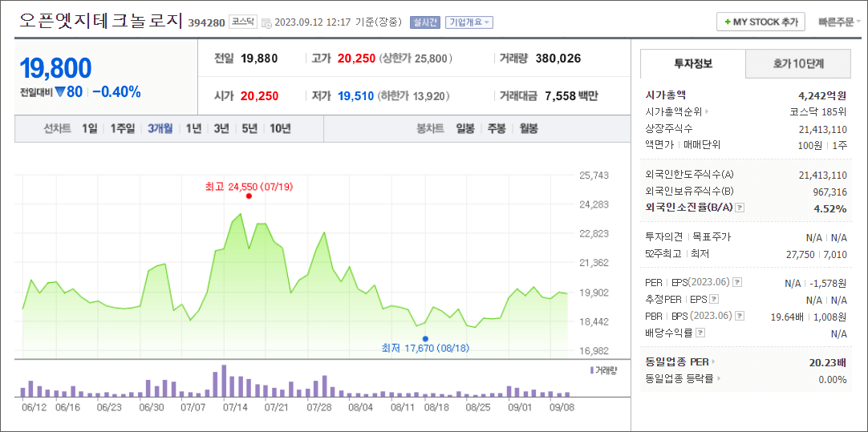The width and height of the screenshot is (868, 432).
Task: Click the 20.23배 sector PER value
Action: (828, 363)
